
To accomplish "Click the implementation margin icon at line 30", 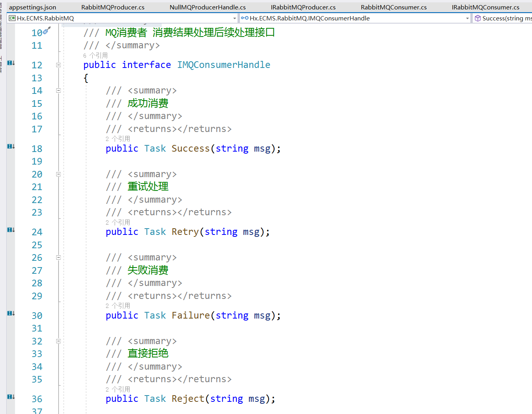I will tap(11, 313).
